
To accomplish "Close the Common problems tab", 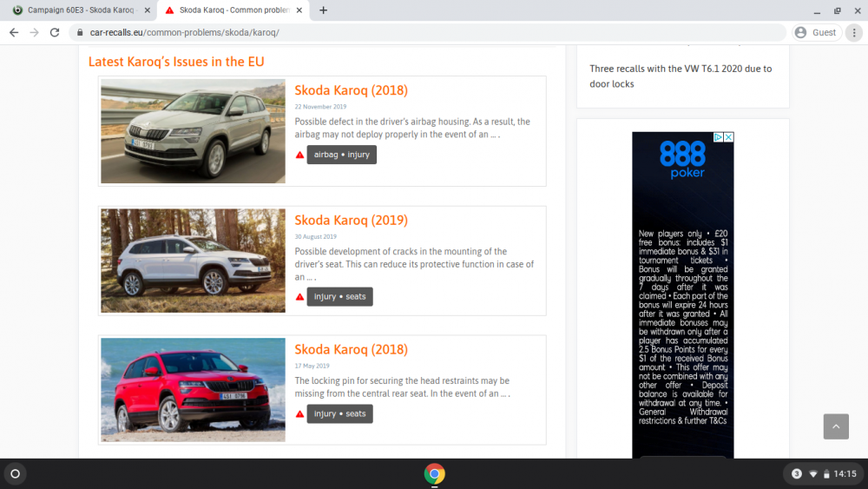I will (299, 10).
